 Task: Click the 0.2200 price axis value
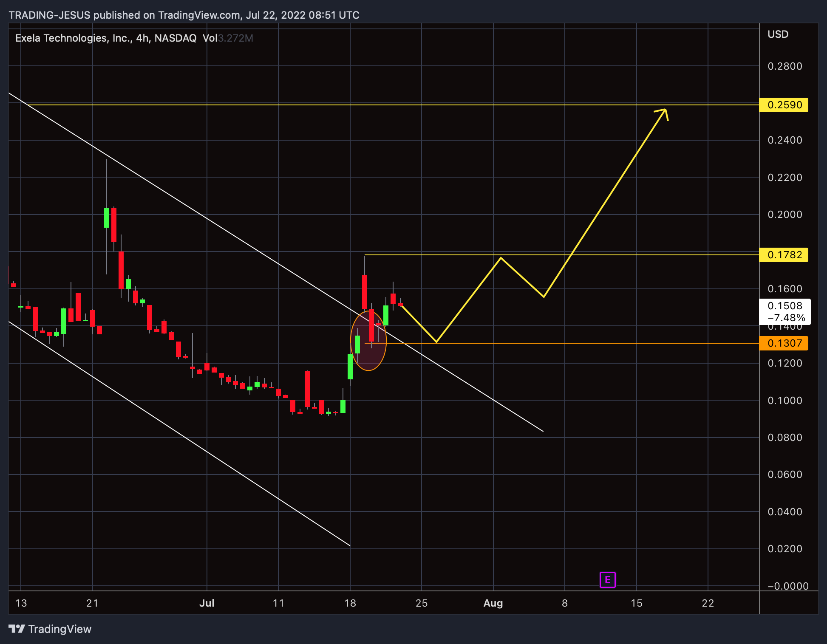(x=785, y=178)
